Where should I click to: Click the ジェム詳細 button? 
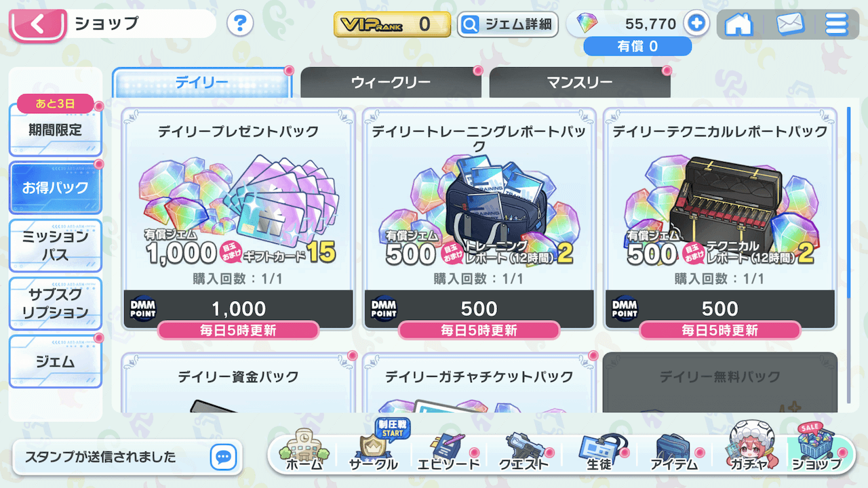tap(507, 25)
